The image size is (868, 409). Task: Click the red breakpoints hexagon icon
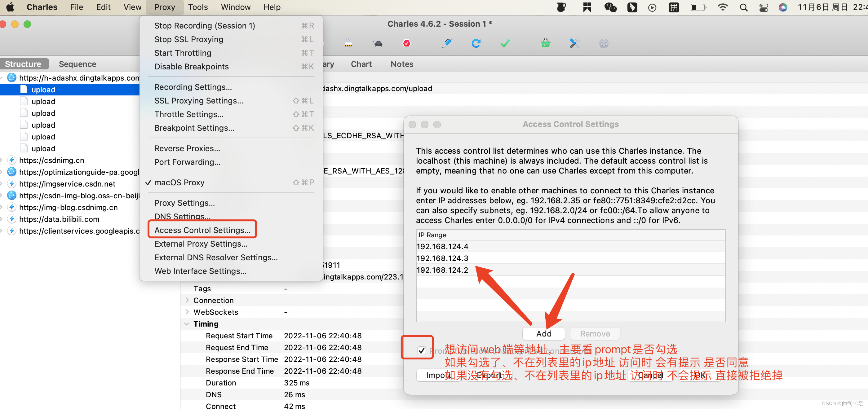[x=407, y=43]
